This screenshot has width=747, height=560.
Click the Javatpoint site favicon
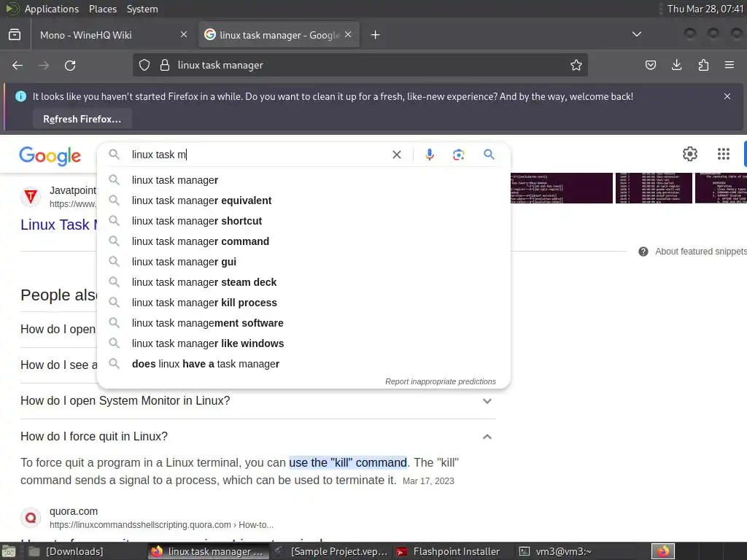coord(31,196)
